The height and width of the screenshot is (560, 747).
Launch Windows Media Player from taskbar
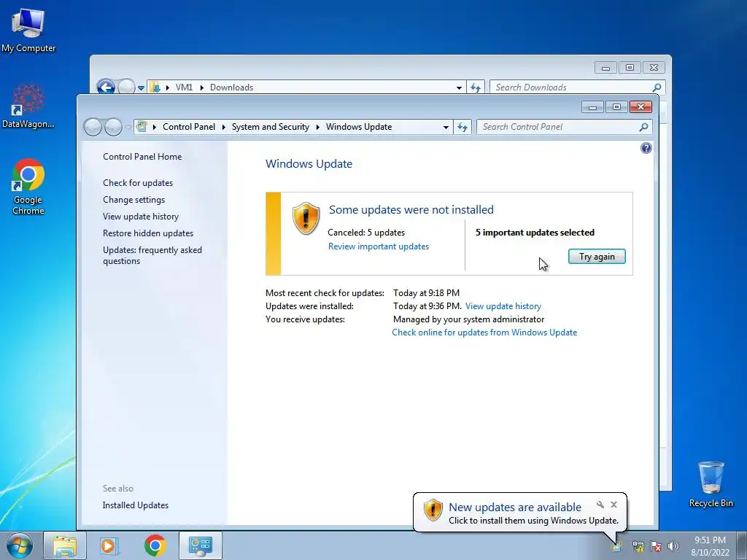[109, 545]
